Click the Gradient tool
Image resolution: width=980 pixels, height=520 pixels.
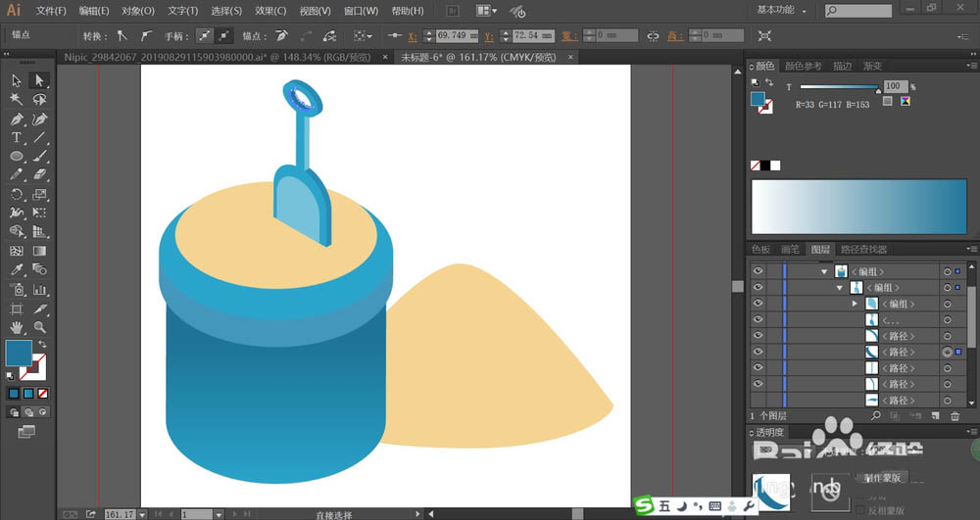[39, 251]
